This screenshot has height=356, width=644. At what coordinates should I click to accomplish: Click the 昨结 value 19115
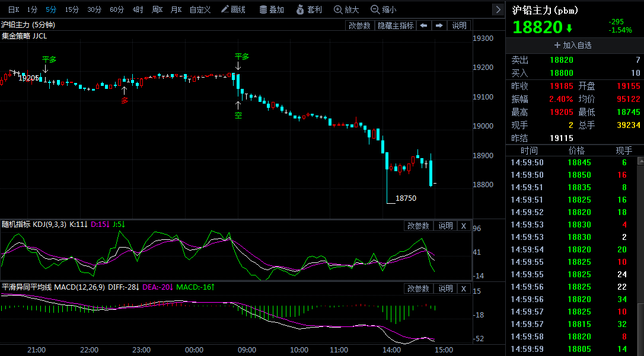562,138
